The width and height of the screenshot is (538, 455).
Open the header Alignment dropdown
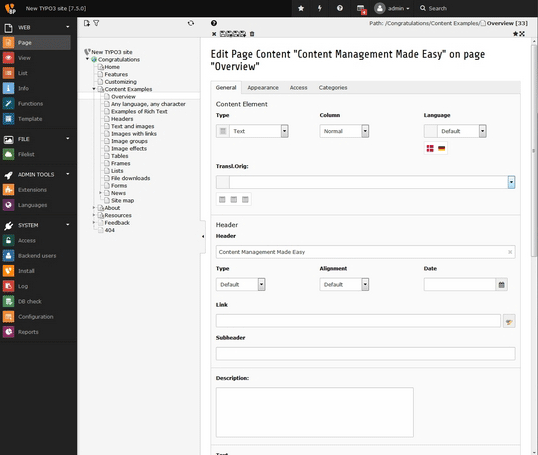(344, 284)
